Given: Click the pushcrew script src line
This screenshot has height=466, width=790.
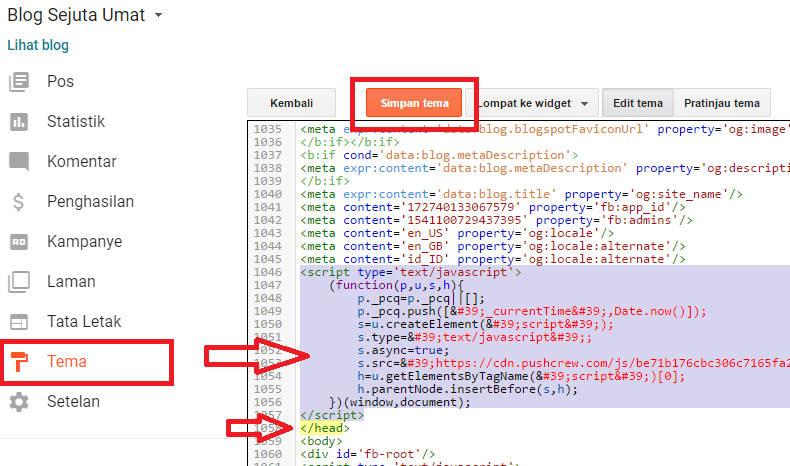Looking at the screenshot, I should (573, 363).
